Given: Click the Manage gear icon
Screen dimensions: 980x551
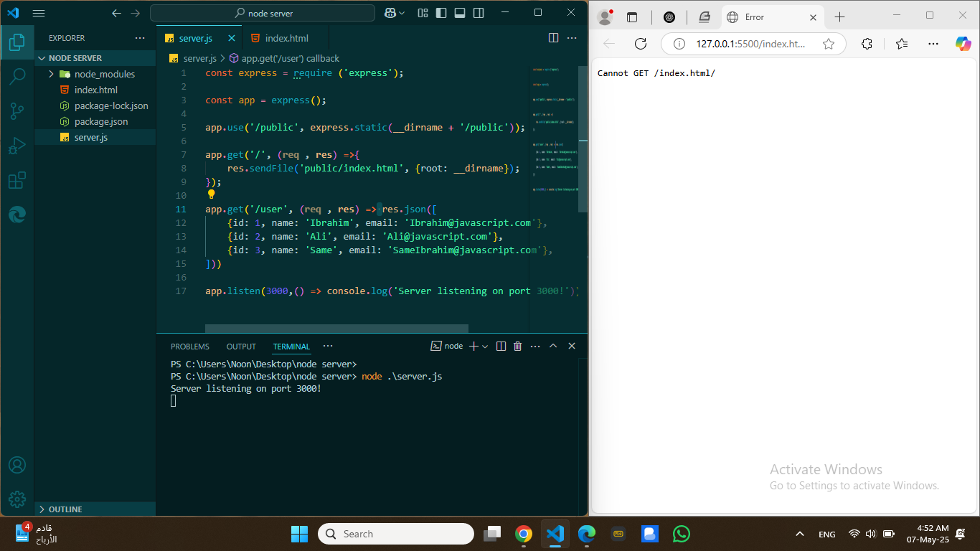Looking at the screenshot, I should coord(17,499).
